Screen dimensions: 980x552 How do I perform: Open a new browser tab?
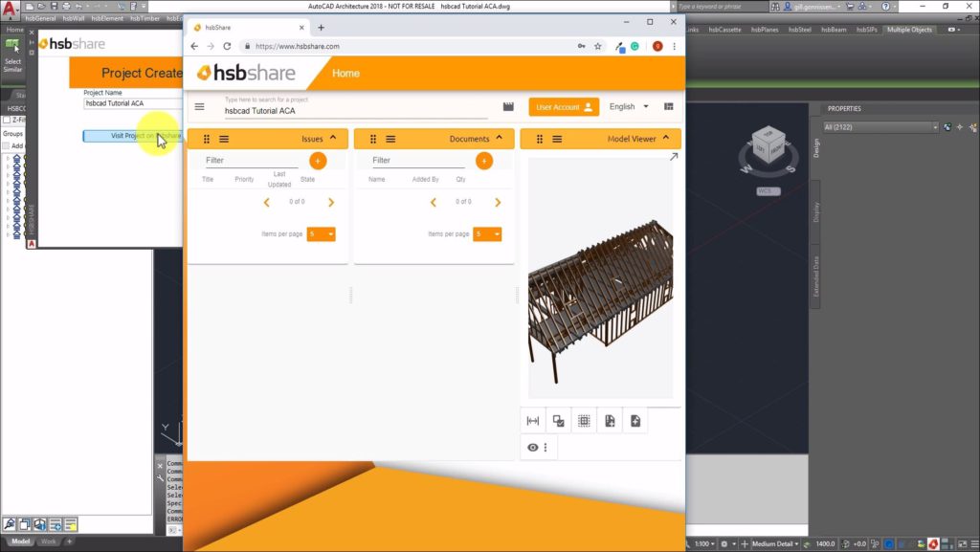tap(321, 28)
